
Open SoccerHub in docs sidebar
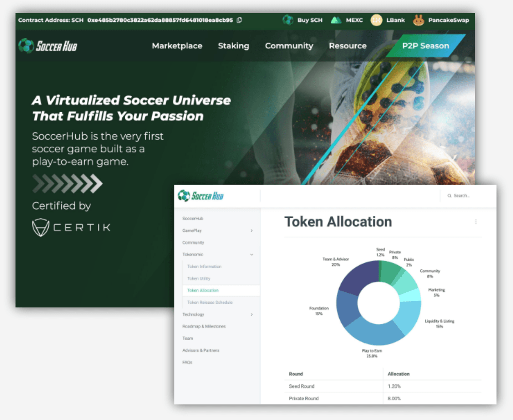coord(193,219)
